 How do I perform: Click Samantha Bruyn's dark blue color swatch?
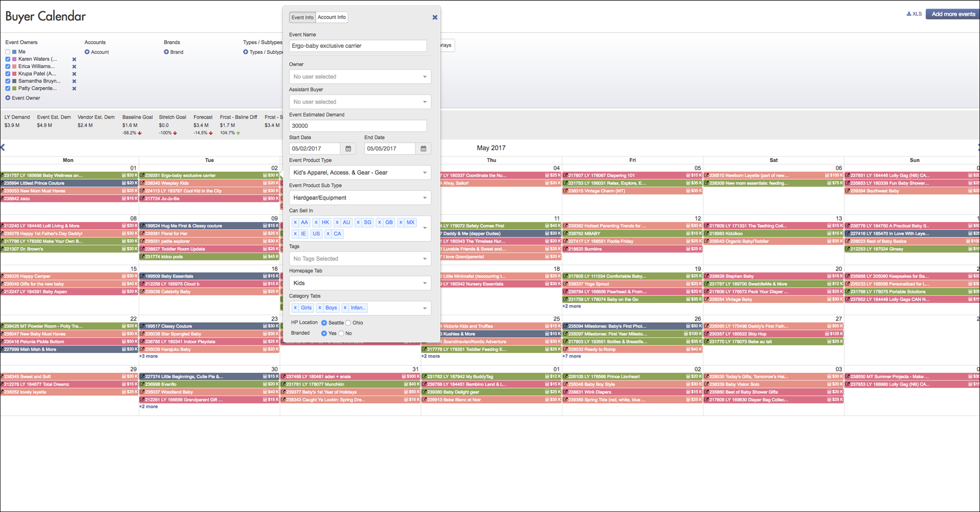pyautogui.click(x=14, y=81)
